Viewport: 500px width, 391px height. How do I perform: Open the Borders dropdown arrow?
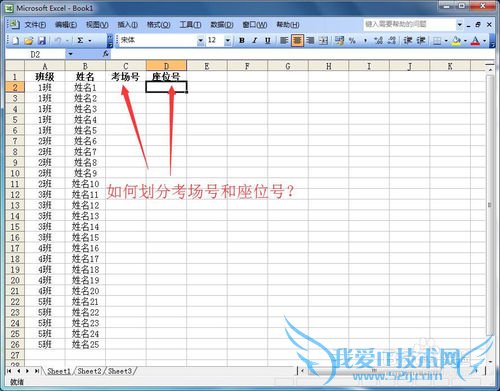446,41
